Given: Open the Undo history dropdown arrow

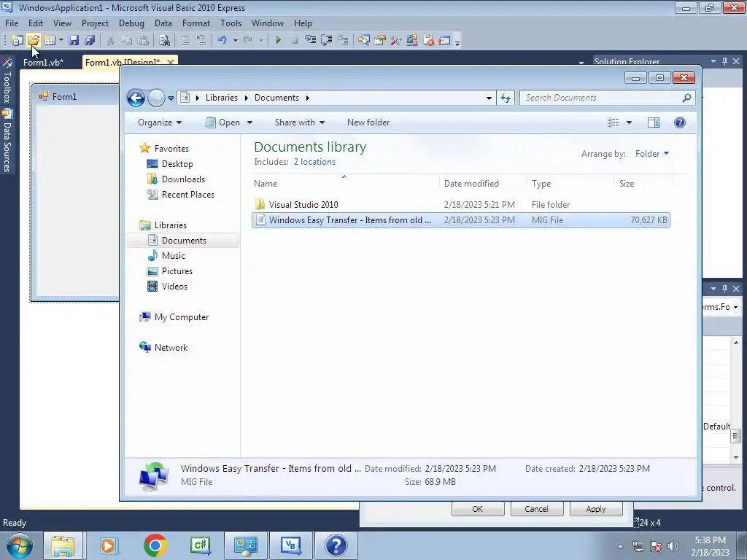Looking at the screenshot, I should coord(236,41).
